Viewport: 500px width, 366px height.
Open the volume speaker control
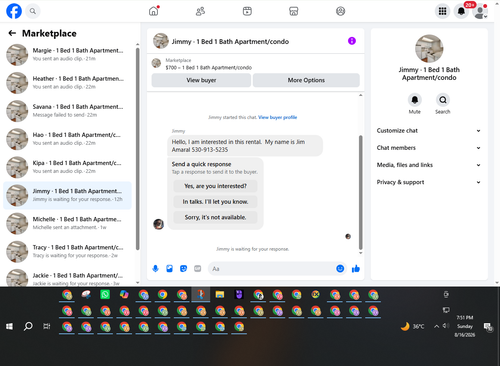click(x=446, y=326)
